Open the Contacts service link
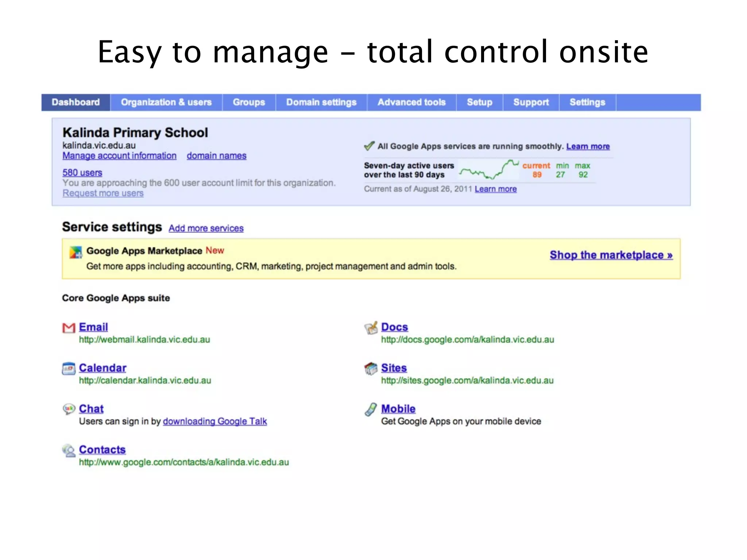747x560 pixels. pos(102,450)
